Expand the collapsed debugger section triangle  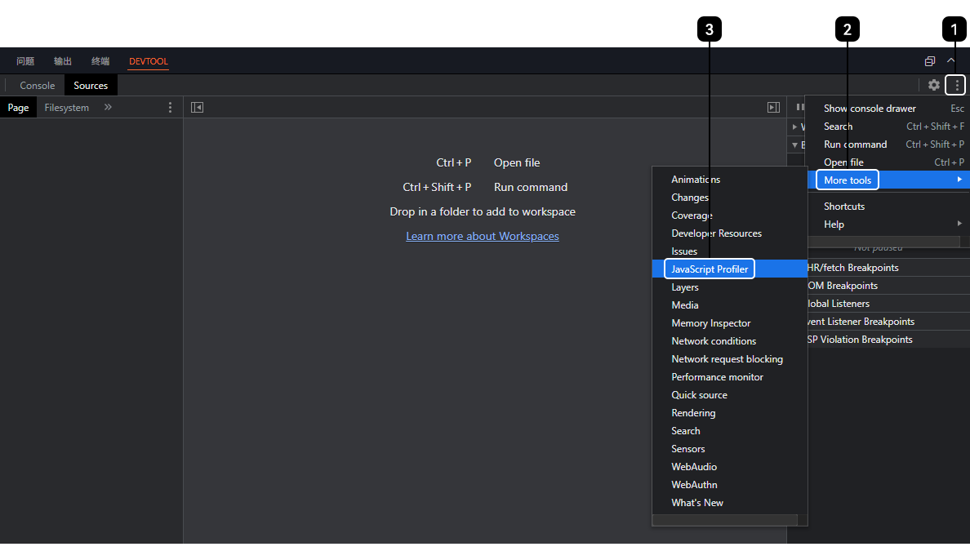point(795,127)
